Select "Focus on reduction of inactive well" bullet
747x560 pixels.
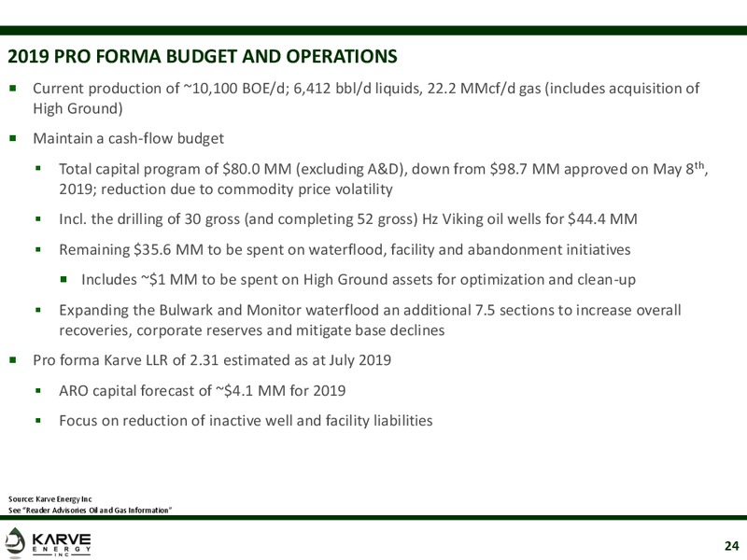point(246,421)
